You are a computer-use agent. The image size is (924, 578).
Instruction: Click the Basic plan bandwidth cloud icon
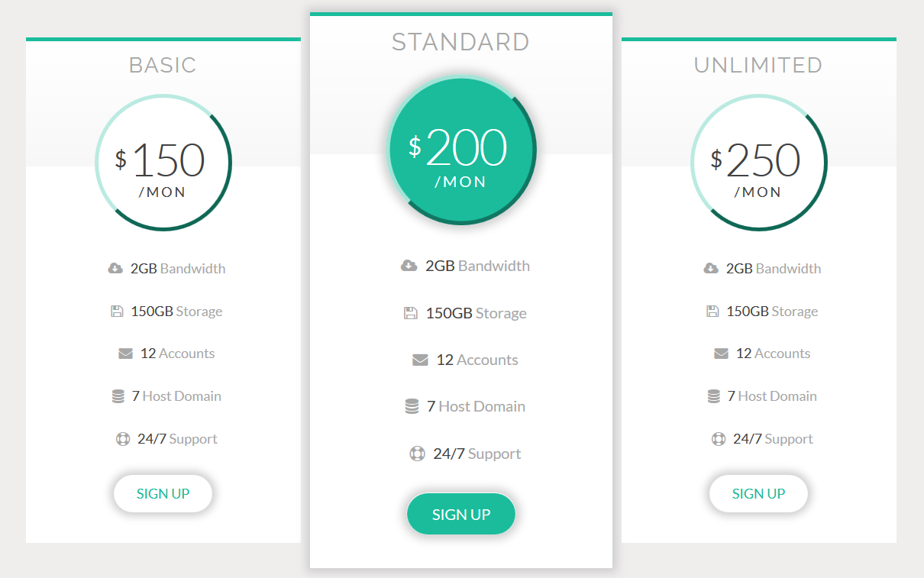tap(115, 268)
